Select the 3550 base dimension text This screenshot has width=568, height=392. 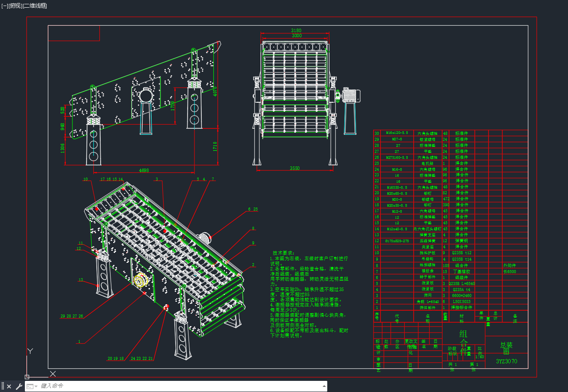295,168
